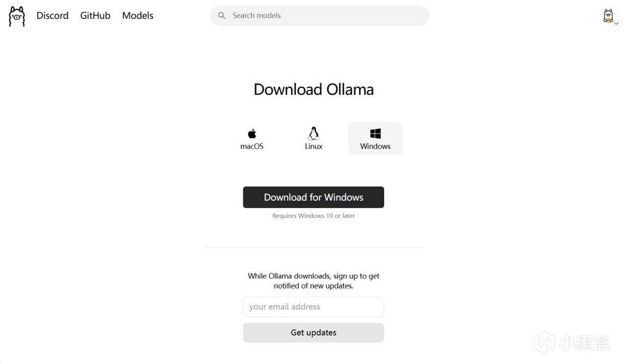Click the Ollama llama logo
The height and width of the screenshot is (364, 628).
(17, 16)
